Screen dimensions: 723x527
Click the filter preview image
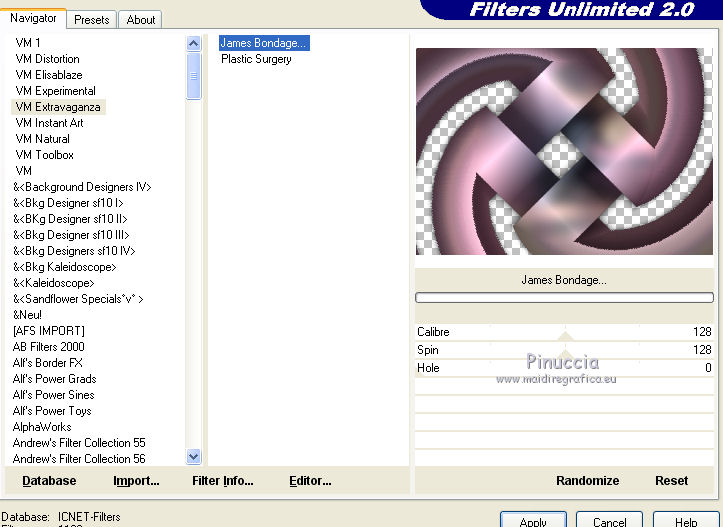click(x=564, y=151)
